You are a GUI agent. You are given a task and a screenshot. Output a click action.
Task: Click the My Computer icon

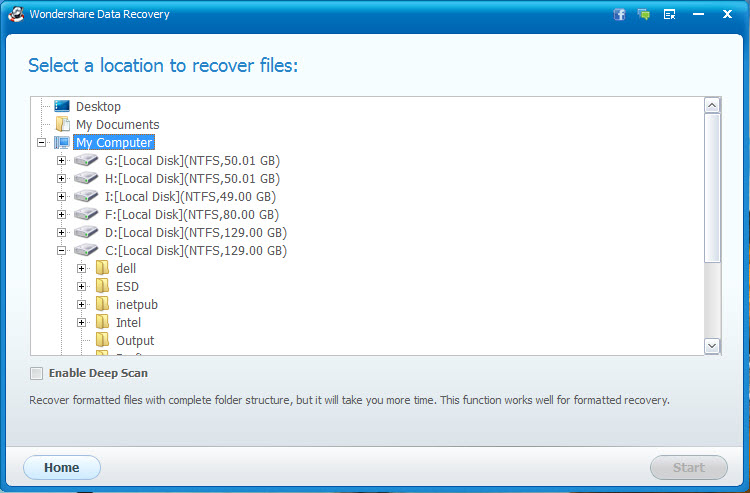62,142
